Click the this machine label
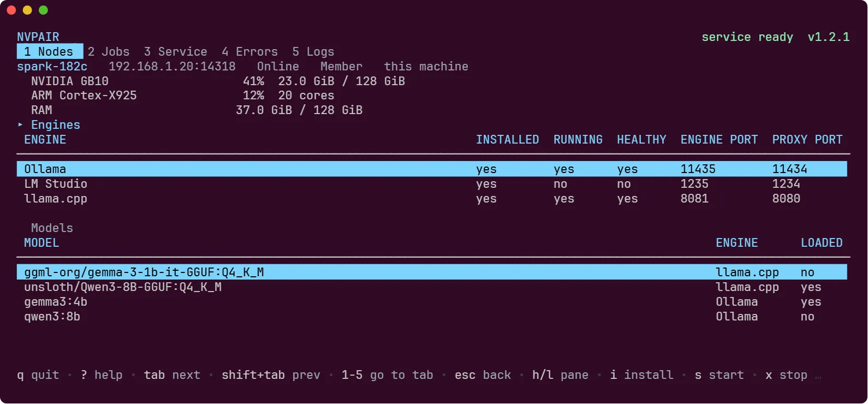The width and height of the screenshot is (868, 404). click(x=426, y=66)
